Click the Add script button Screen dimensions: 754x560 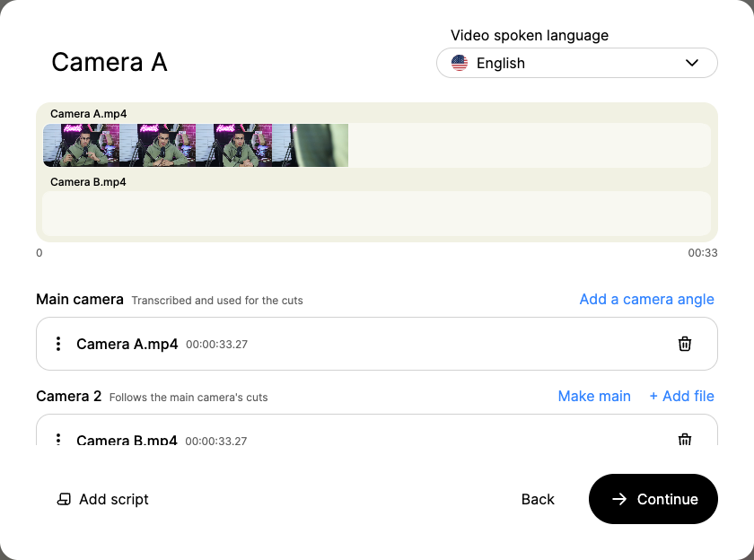click(x=102, y=500)
